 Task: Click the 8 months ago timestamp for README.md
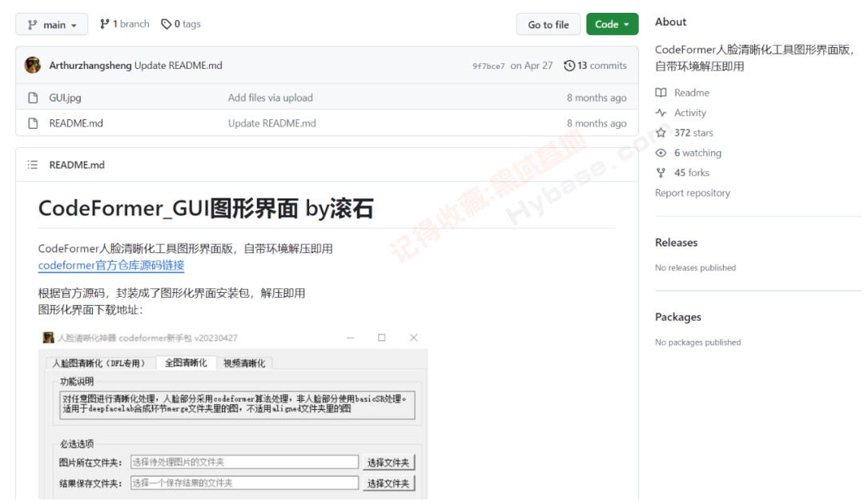point(597,122)
